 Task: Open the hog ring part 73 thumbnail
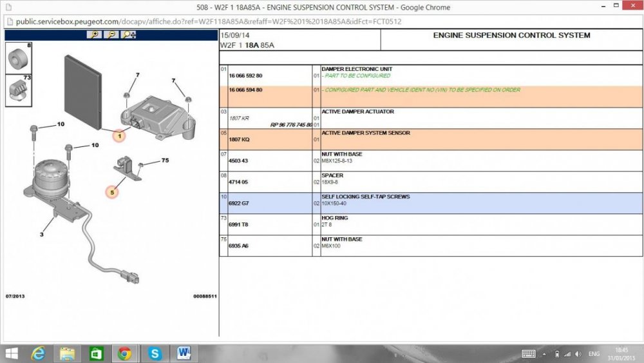click(19, 90)
